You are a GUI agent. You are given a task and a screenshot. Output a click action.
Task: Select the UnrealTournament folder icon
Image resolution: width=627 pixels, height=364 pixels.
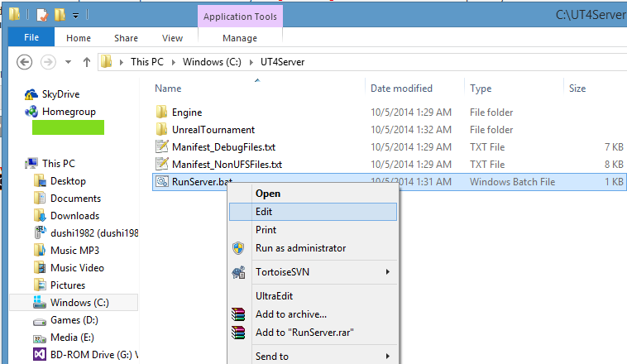(x=161, y=129)
